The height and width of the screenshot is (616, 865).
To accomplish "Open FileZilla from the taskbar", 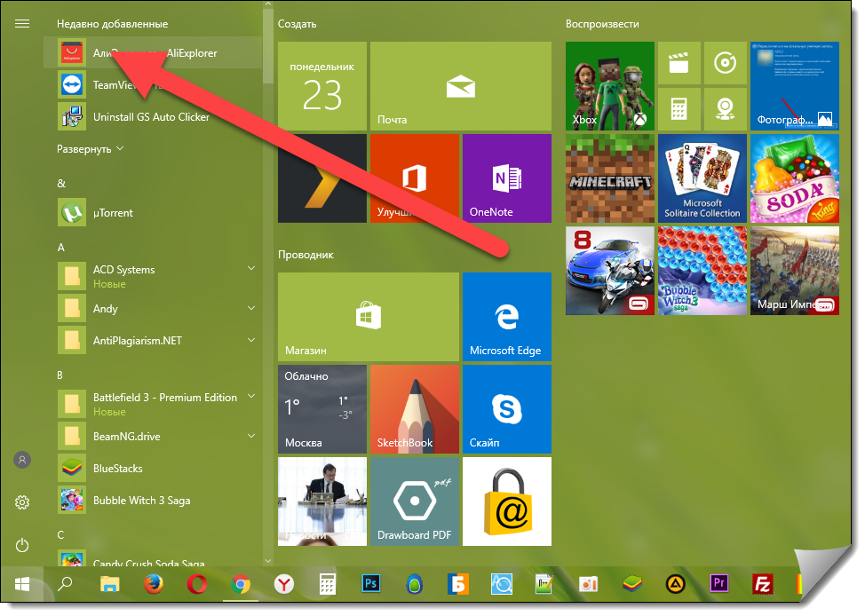I will click(x=761, y=584).
